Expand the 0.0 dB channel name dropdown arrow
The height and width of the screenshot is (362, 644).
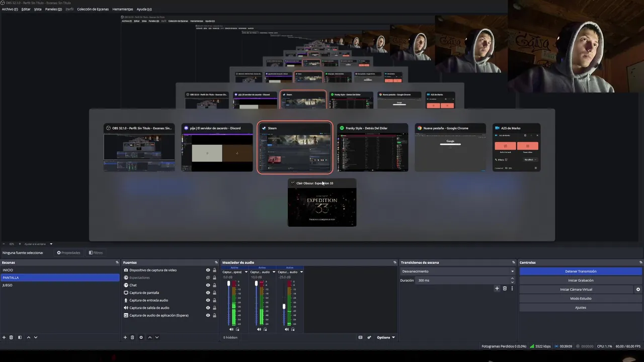tap(246, 272)
